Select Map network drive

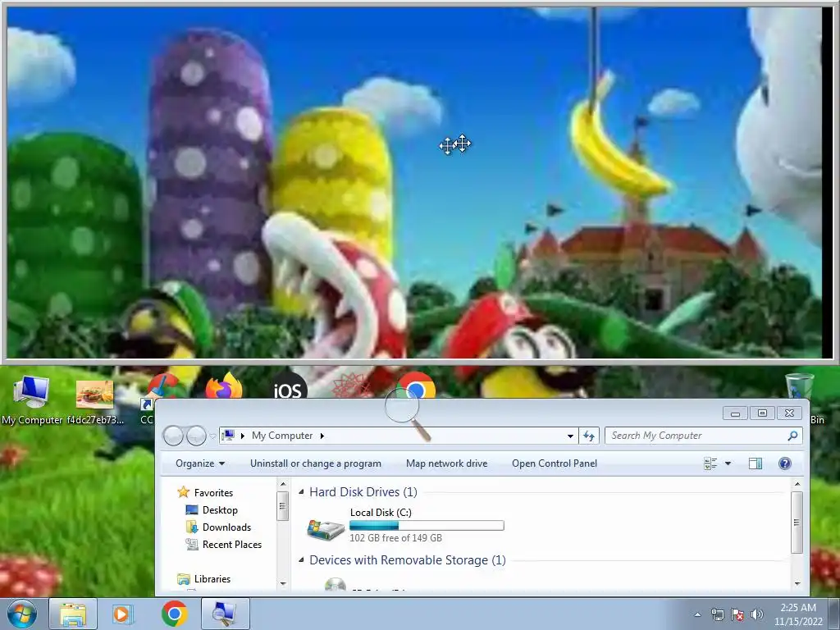tap(447, 463)
